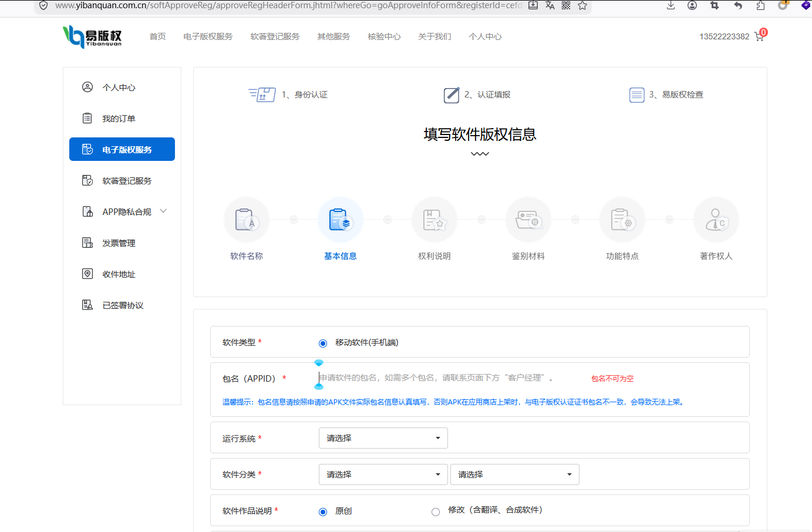The width and height of the screenshot is (812, 532).
Task: Select the 原创 radio button
Action: (x=323, y=511)
